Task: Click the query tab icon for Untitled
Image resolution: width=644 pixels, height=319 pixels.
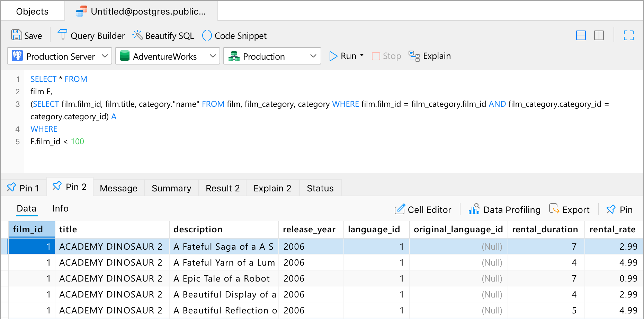Action: pyautogui.click(x=82, y=11)
